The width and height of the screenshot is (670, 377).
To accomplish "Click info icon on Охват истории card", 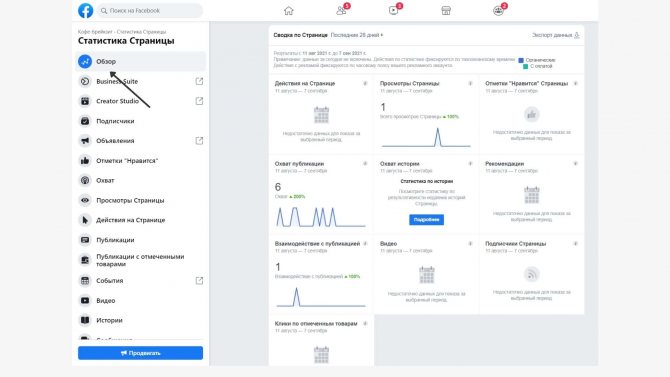I will tap(470, 164).
